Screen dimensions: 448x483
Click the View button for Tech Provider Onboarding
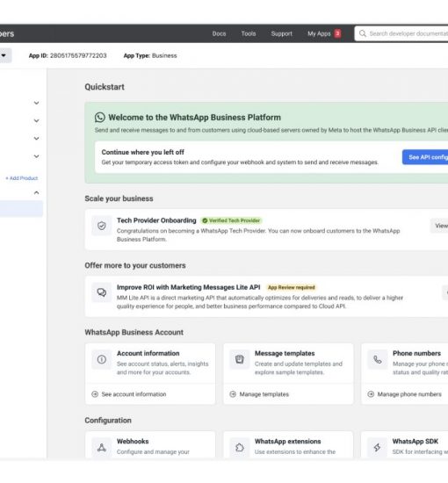click(x=439, y=226)
